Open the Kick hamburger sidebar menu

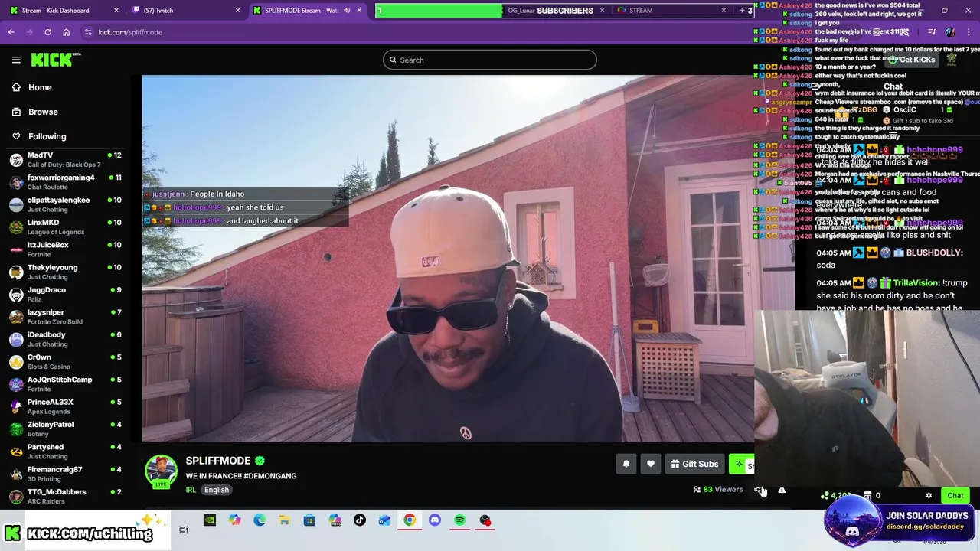tap(16, 60)
